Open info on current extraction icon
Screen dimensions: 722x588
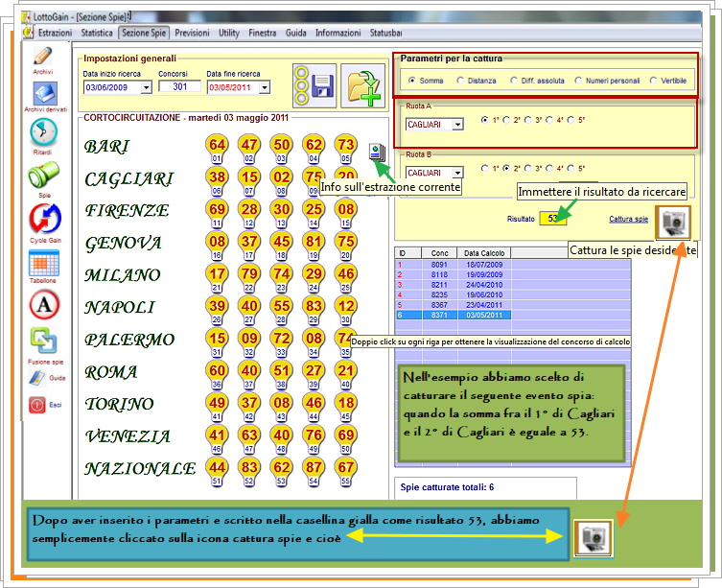(x=377, y=153)
